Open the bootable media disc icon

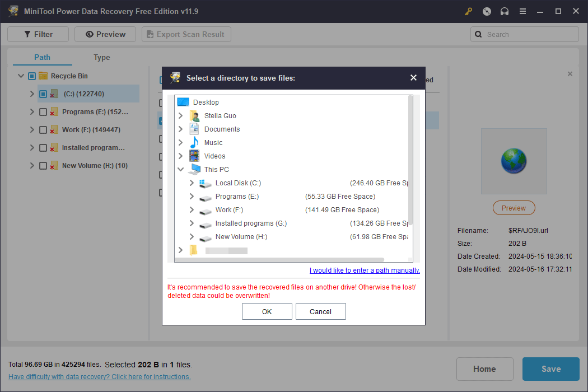click(487, 11)
